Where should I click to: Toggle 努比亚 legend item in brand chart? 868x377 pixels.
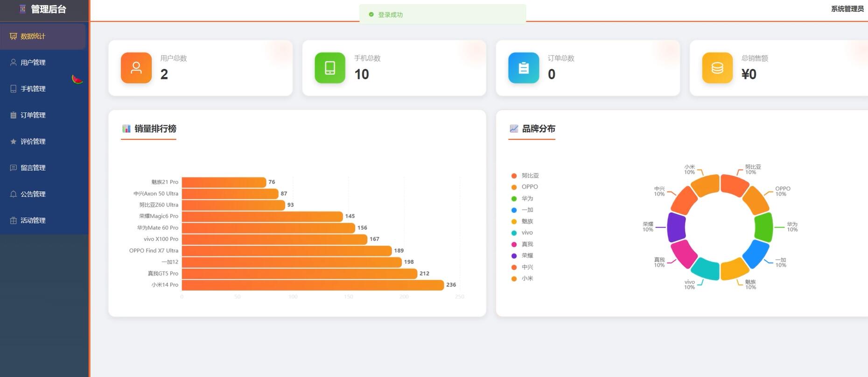pos(525,176)
